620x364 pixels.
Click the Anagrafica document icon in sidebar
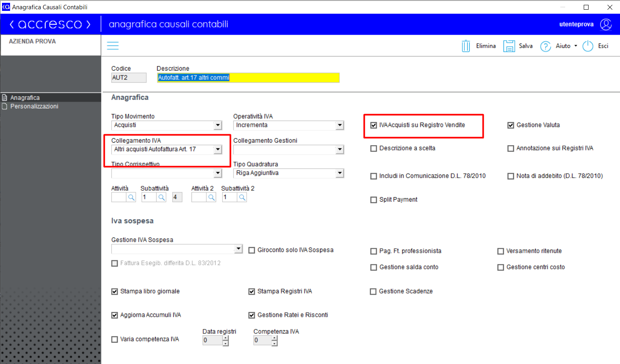(5, 98)
